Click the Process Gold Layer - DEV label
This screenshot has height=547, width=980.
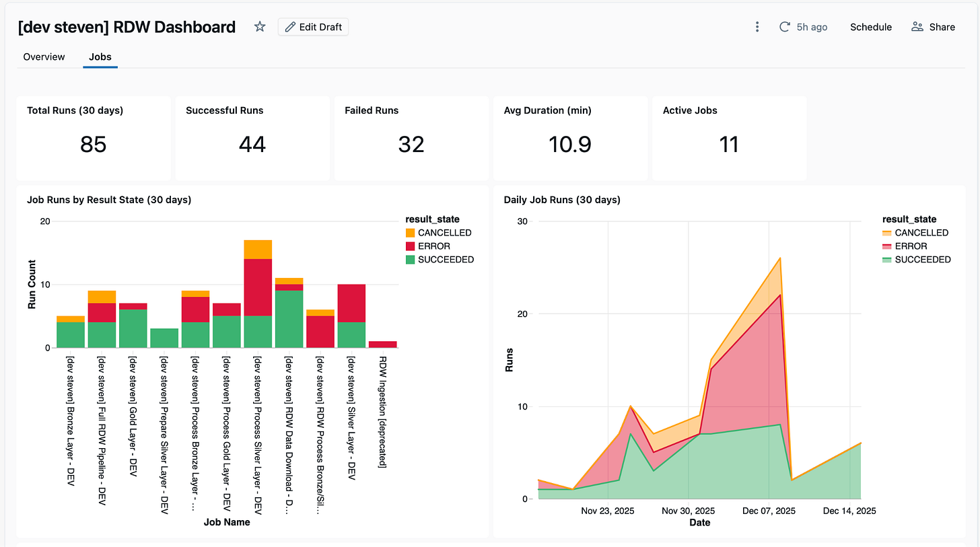[x=226, y=434]
